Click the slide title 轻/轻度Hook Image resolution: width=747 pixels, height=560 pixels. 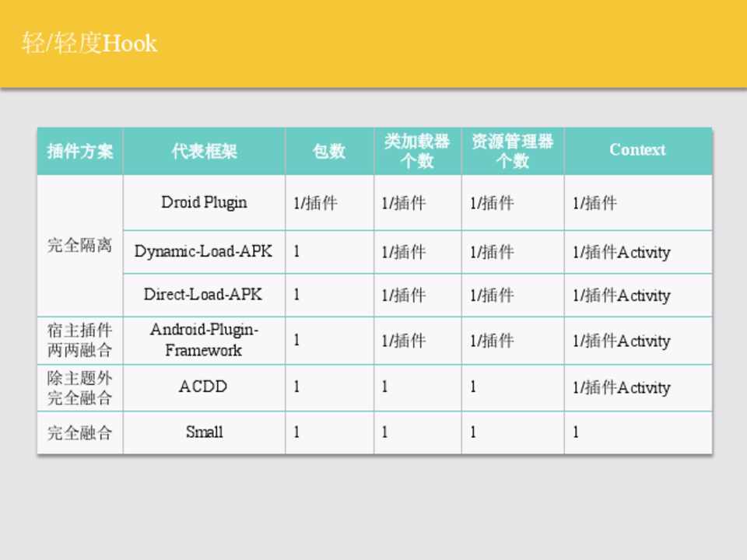pos(89,43)
